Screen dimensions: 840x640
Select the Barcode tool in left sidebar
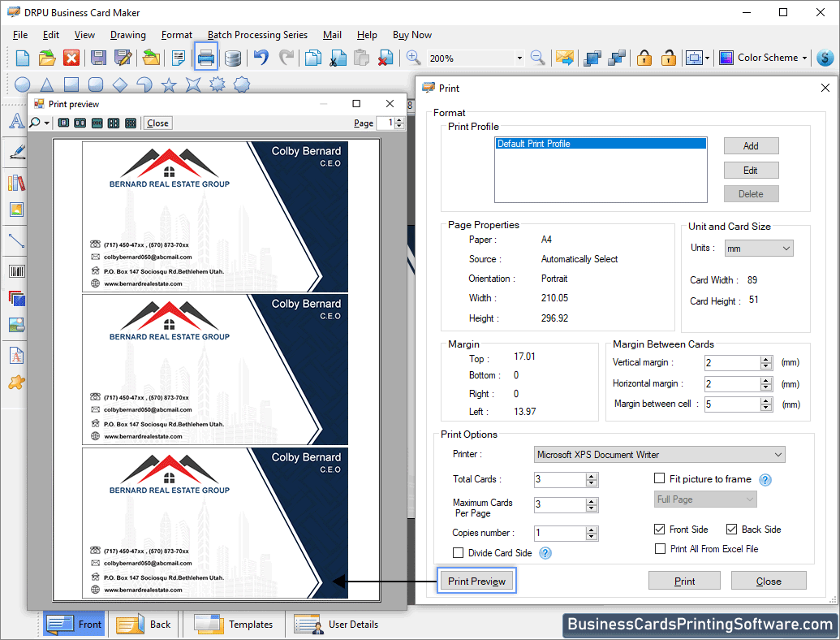click(x=16, y=271)
